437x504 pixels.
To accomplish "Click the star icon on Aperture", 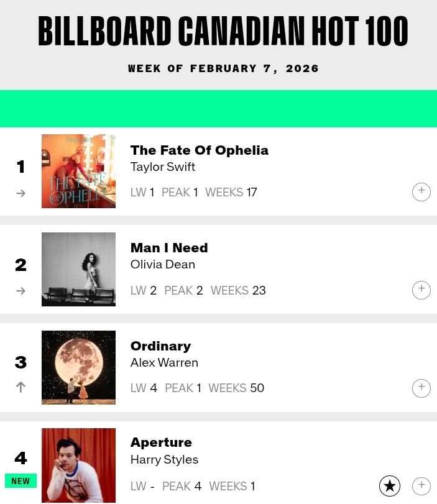I will 390,486.
